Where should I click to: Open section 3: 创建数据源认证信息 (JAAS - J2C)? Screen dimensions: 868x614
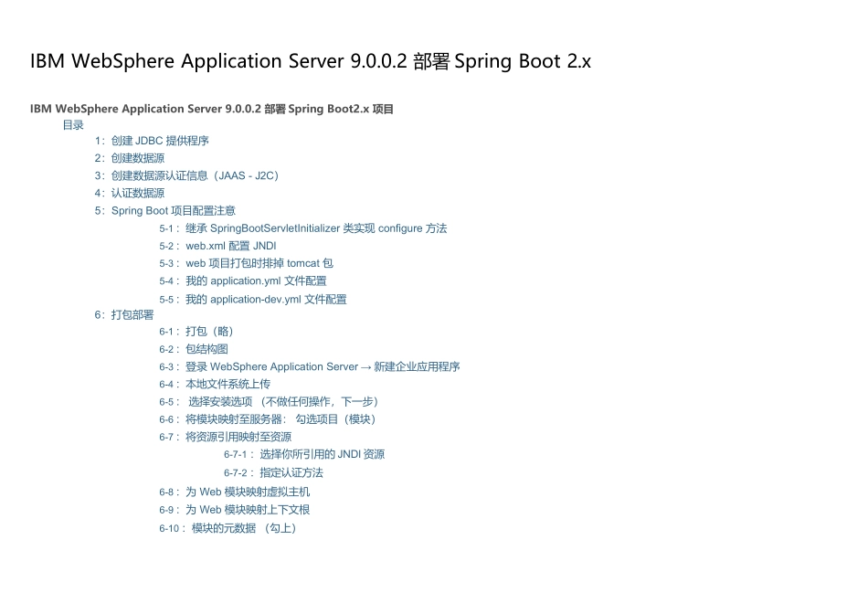(186, 176)
